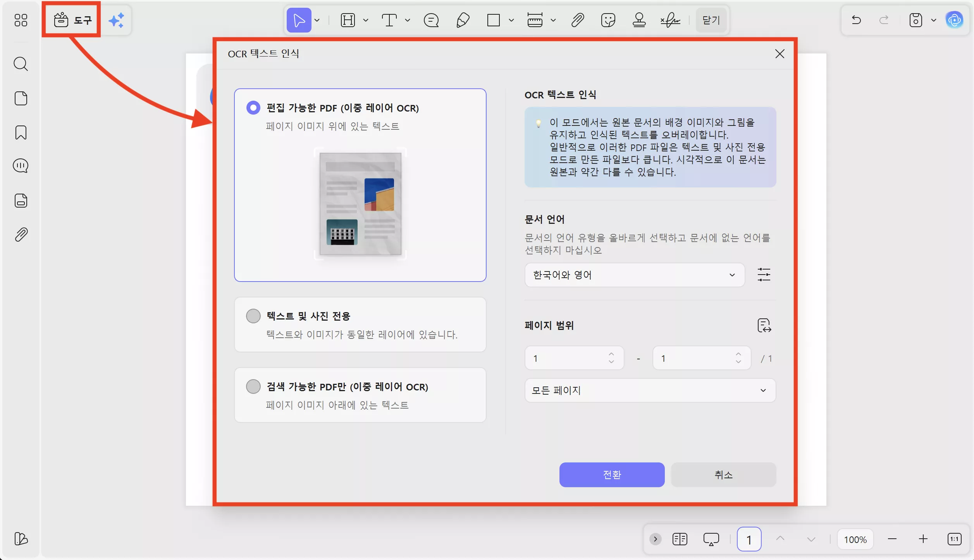This screenshot has width=974, height=560.
Task: Select the 검색 가능한 PDF만 option
Action: point(253,386)
